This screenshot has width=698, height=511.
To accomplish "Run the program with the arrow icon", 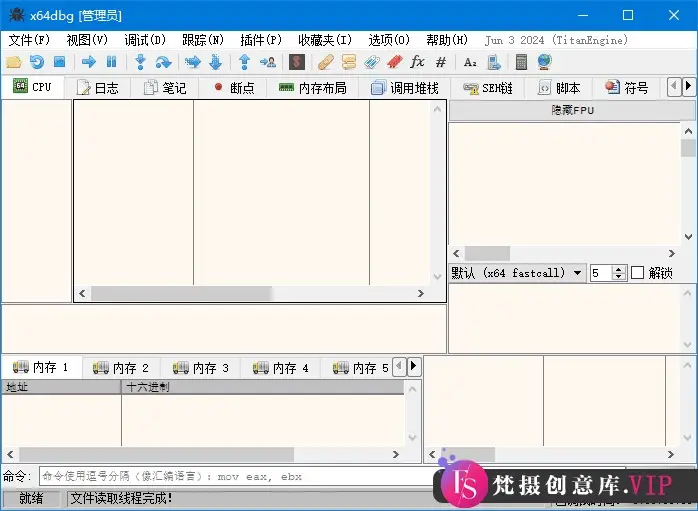I will point(89,62).
